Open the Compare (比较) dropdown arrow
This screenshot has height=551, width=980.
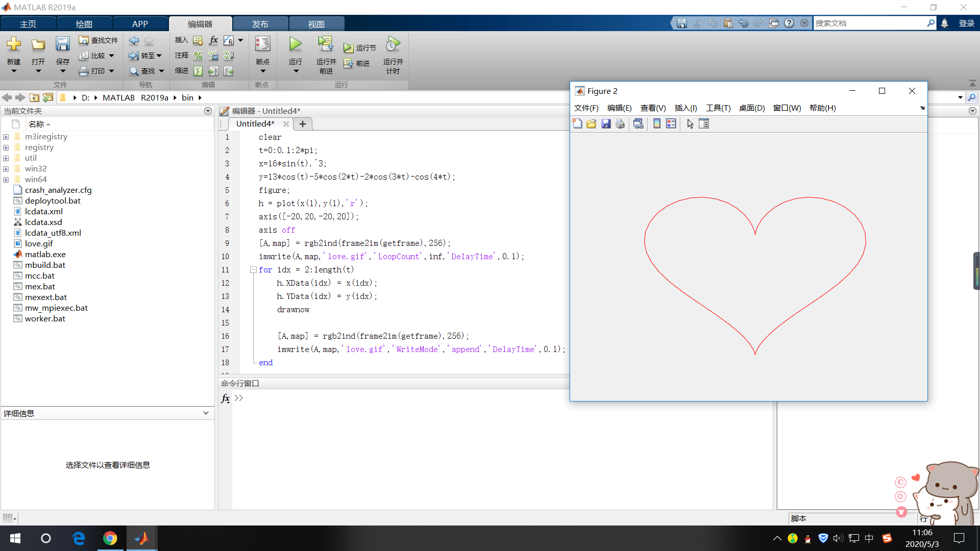(x=111, y=56)
